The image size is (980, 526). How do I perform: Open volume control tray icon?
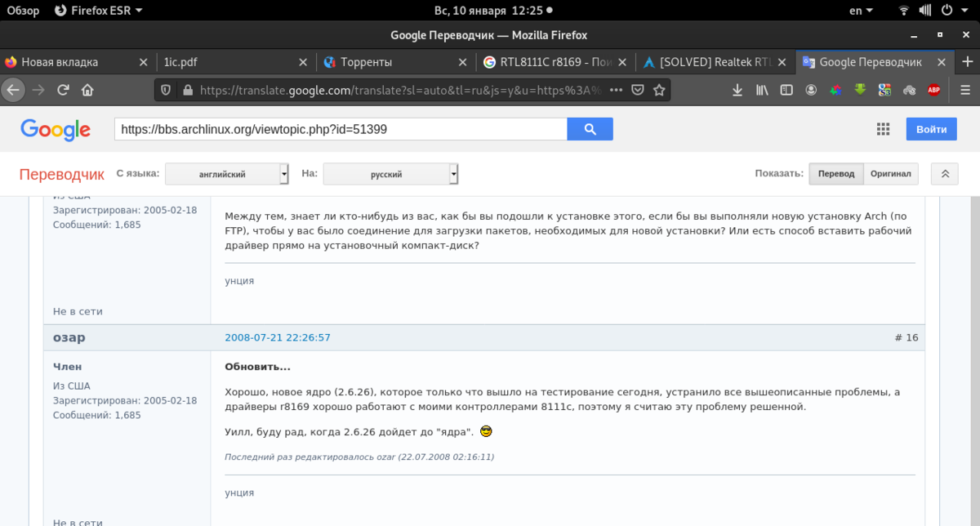tap(927, 11)
